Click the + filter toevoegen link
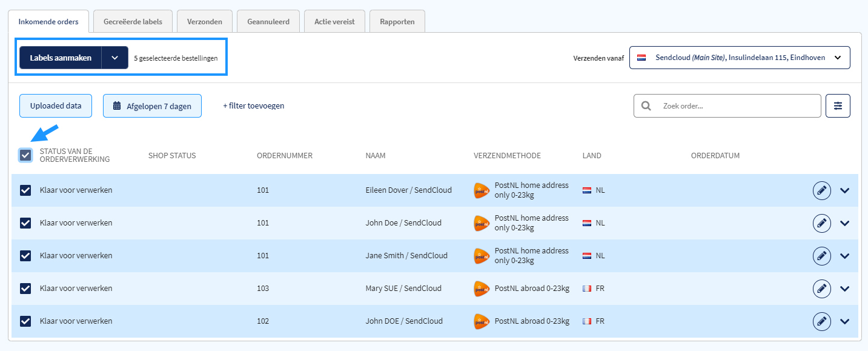Viewport: 868px width, 351px height. click(x=253, y=105)
